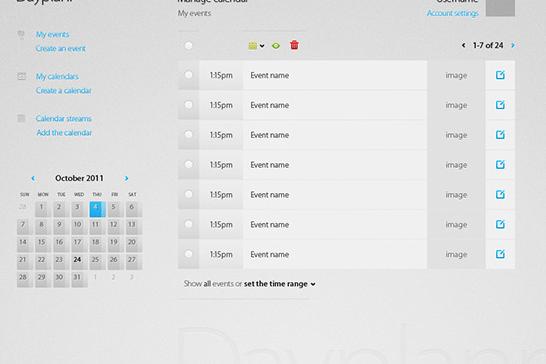Screen dimensions: 546x364
Task: Open the first event's image placeholder
Action: pyautogui.click(x=456, y=75)
